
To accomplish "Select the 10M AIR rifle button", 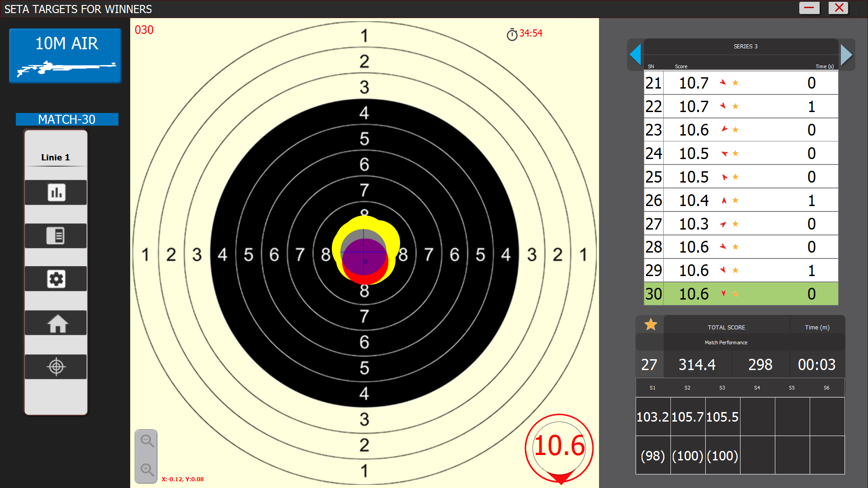I will coord(66,56).
